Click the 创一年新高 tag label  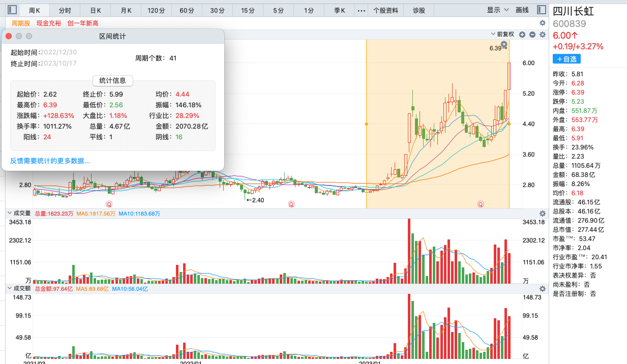pyautogui.click(x=82, y=23)
